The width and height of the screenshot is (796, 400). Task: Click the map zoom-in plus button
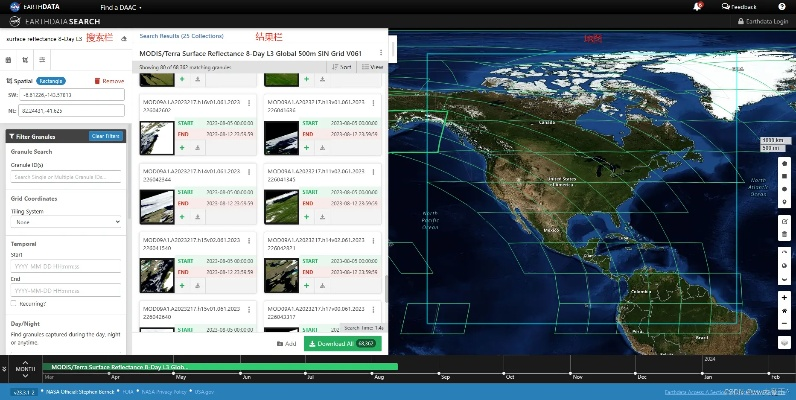tap(785, 296)
